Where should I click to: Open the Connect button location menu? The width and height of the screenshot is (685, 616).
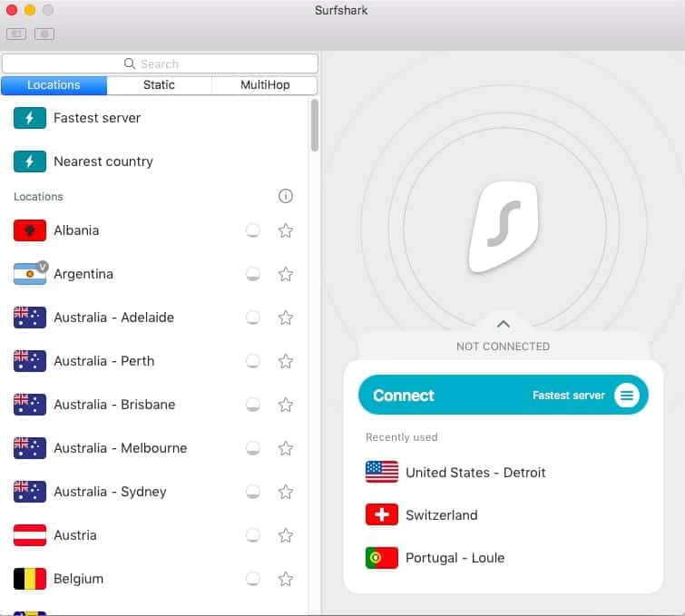tap(627, 396)
